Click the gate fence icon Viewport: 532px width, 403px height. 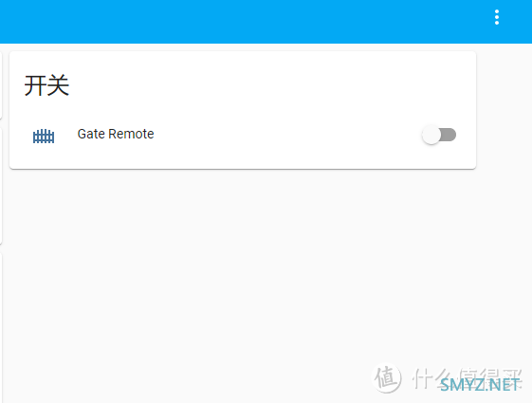point(44,136)
